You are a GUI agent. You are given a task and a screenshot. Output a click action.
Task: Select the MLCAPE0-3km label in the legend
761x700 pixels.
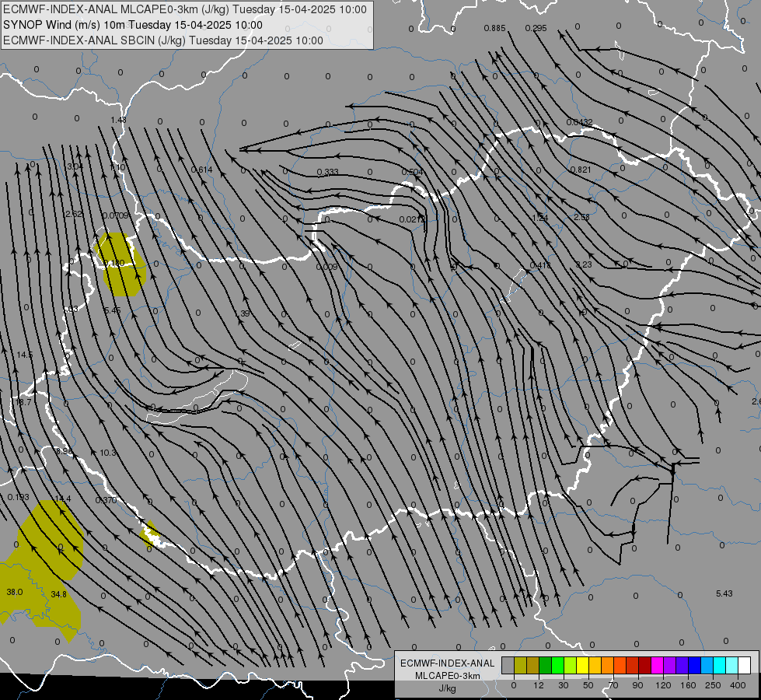[x=448, y=676]
